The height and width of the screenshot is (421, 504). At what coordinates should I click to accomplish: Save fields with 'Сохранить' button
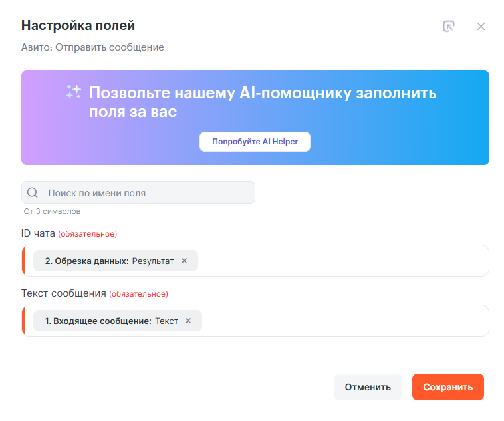[x=447, y=387]
